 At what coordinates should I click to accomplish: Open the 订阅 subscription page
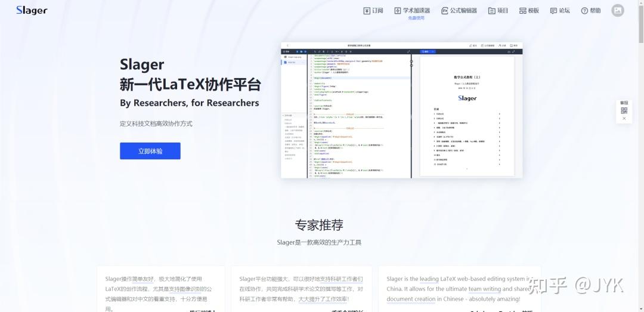pyautogui.click(x=373, y=11)
